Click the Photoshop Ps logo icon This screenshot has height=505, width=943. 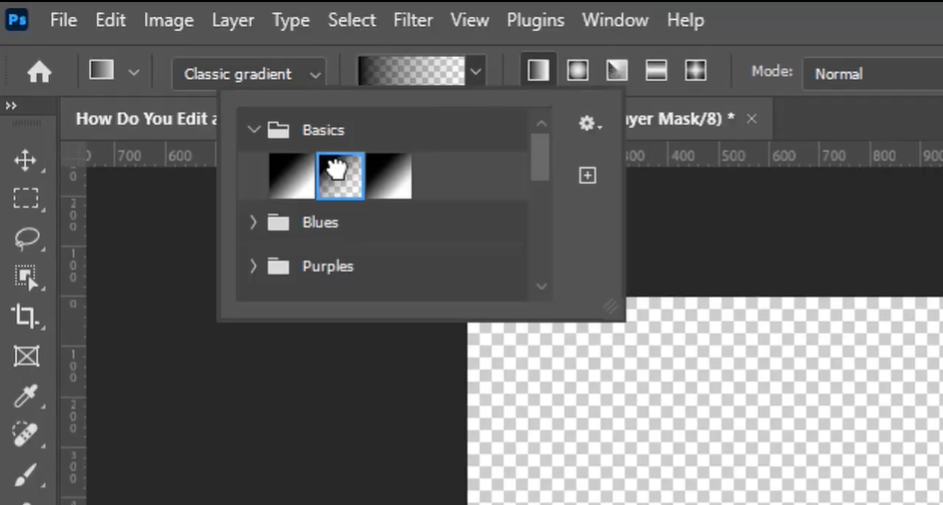(16, 20)
